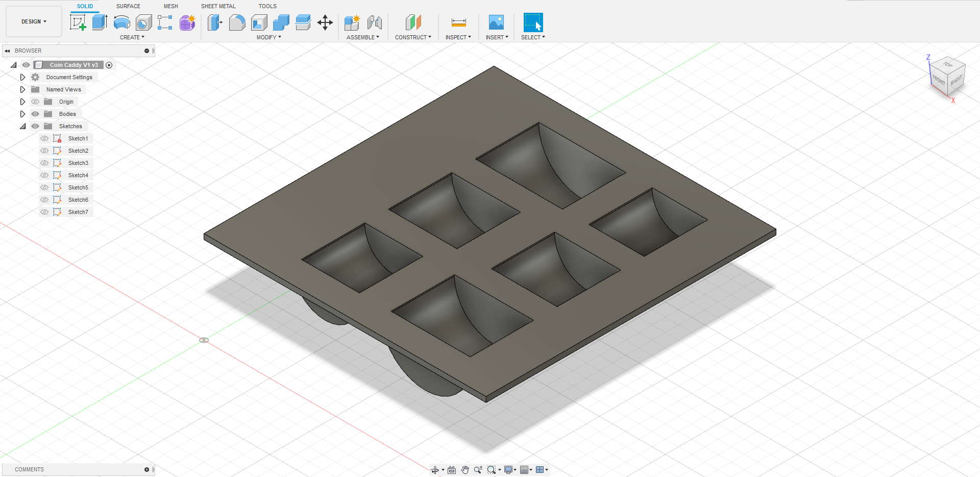
Task: Click the Fillet tool icon
Action: 237,22
